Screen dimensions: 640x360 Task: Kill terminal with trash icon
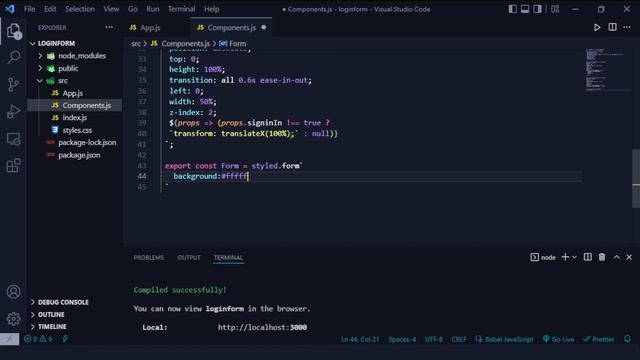click(602, 257)
